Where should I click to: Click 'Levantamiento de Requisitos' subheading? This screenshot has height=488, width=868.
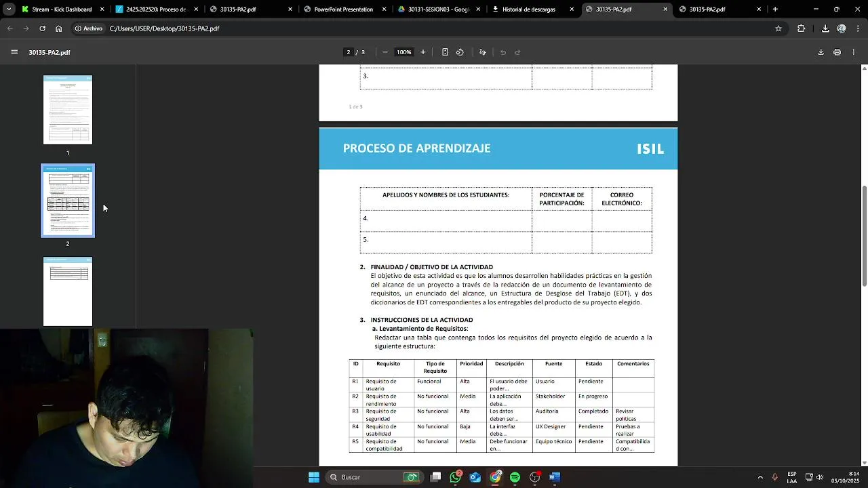(x=423, y=329)
